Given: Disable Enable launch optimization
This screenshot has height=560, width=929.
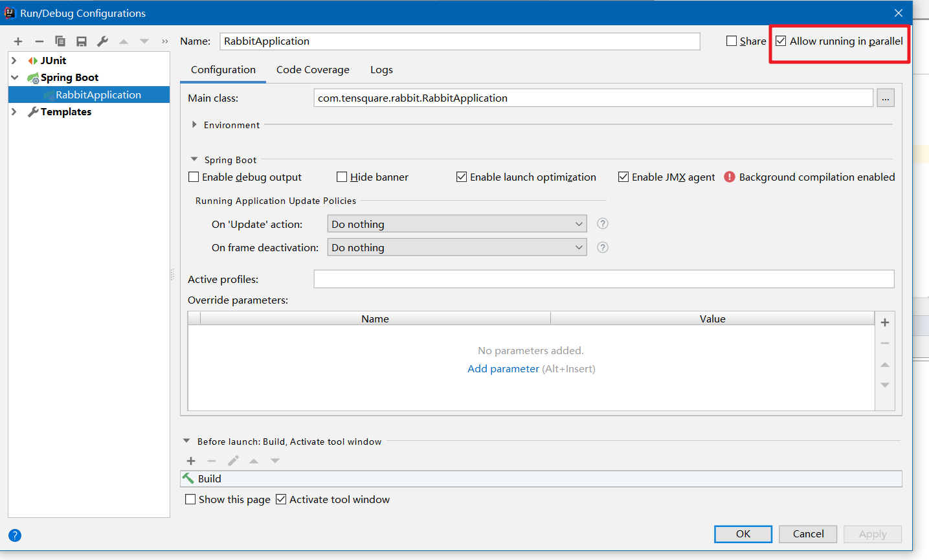Looking at the screenshot, I should (462, 177).
